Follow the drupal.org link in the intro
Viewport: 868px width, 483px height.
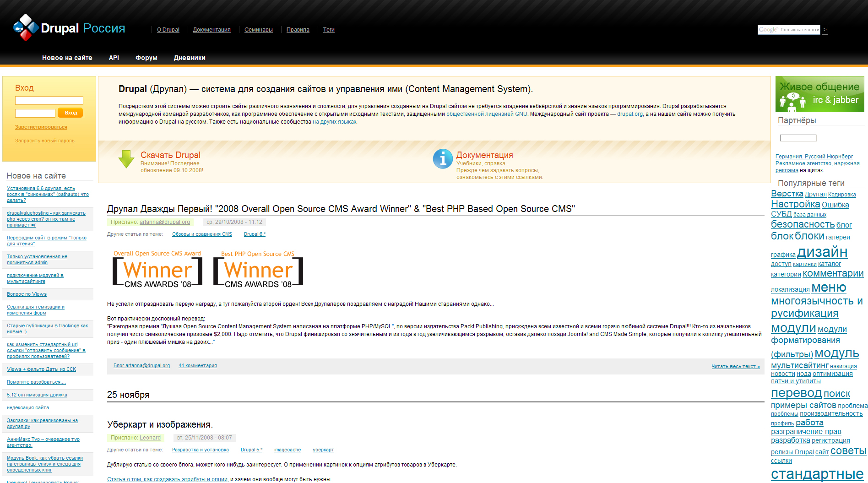pyautogui.click(x=630, y=114)
